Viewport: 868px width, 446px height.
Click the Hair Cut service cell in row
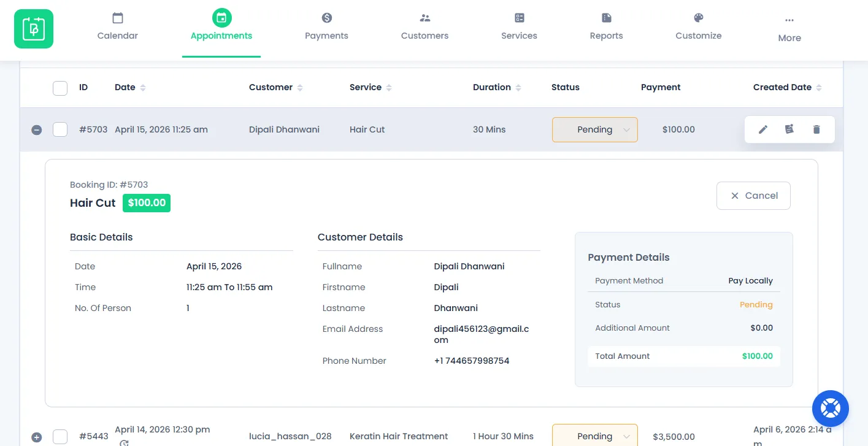[x=367, y=129]
